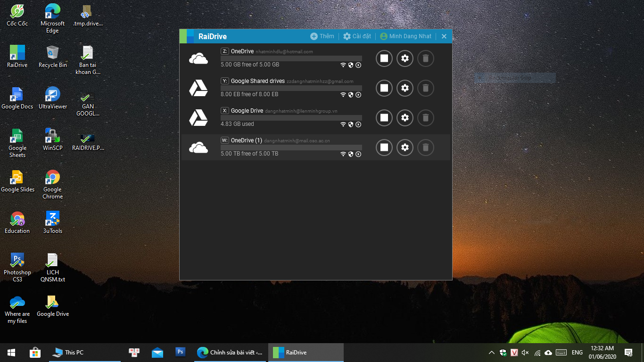Click the OneDrive (1) storage usage bar
The height and width of the screenshot is (362, 644).
point(291,148)
